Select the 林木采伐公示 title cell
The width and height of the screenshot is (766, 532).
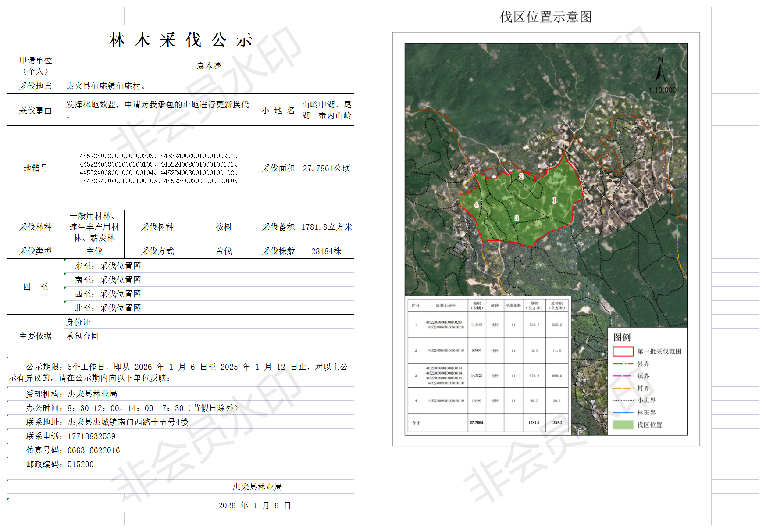click(180, 40)
